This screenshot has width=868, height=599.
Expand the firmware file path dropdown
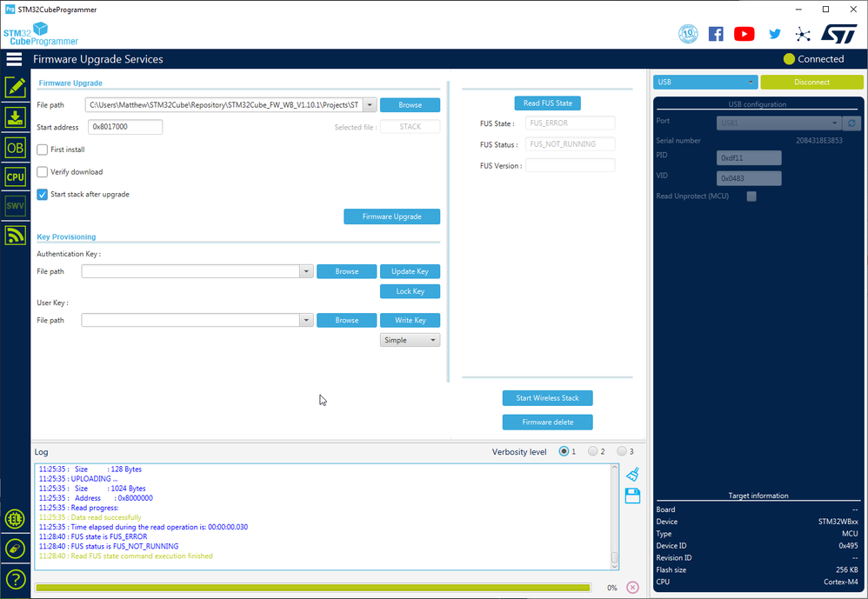click(370, 105)
